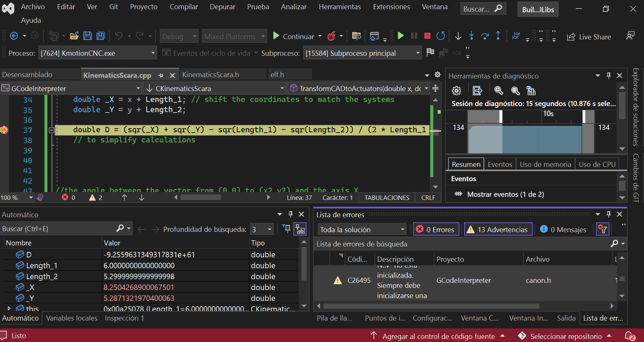Screen dimensions: 644x342
Task: Open the Toda la solución scope dropdown
Action: click(x=362, y=229)
